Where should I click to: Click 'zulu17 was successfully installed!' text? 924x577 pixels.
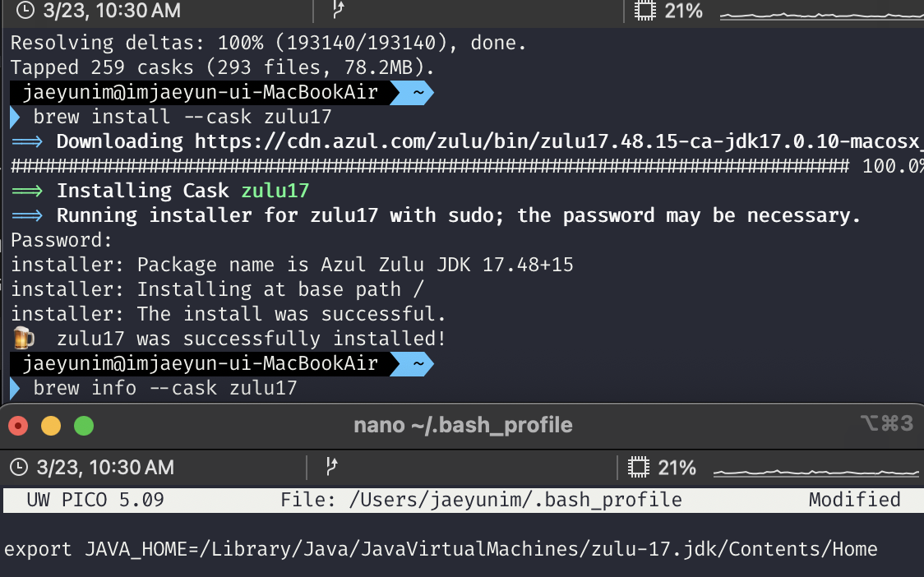tap(252, 339)
